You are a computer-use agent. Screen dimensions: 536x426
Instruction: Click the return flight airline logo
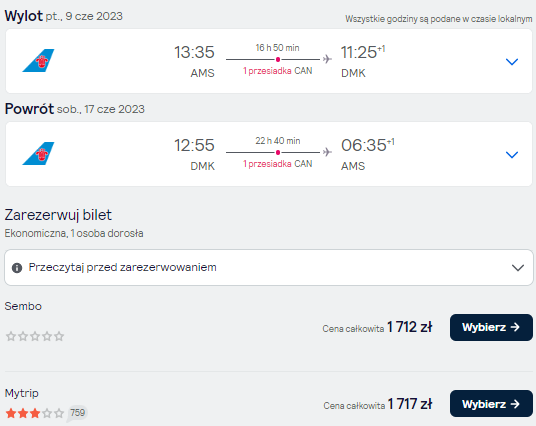(x=38, y=154)
